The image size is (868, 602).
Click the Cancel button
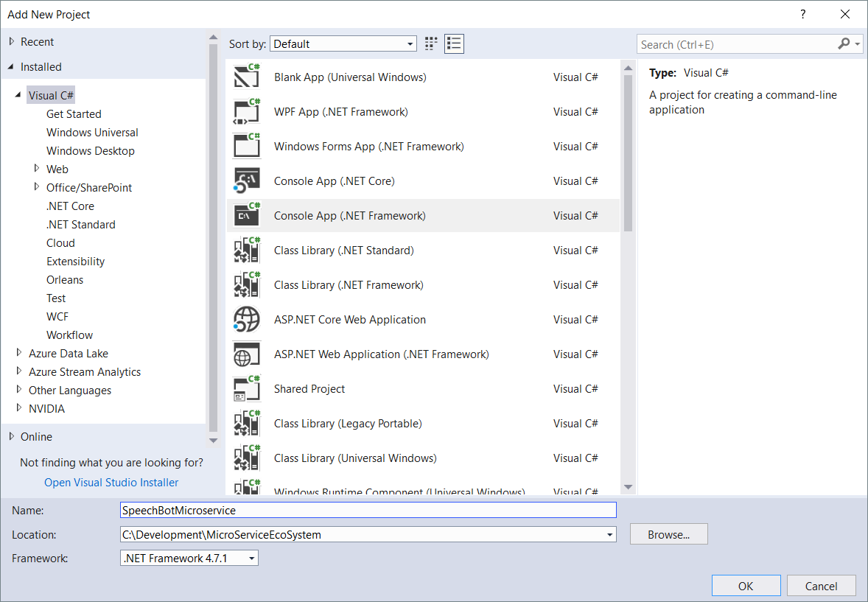pyautogui.click(x=821, y=586)
